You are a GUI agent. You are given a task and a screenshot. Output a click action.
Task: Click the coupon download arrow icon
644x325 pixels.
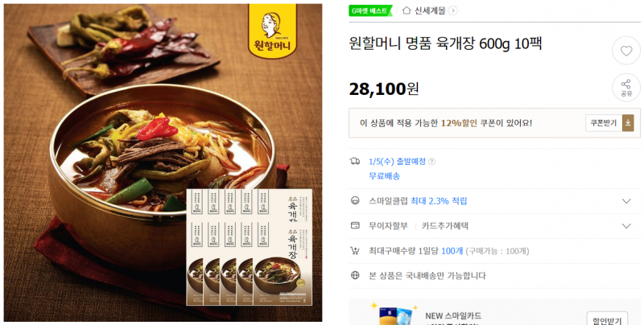point(628,123)
